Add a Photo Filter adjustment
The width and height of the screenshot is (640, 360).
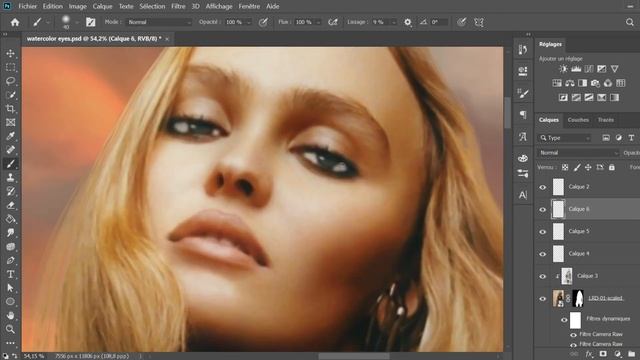tap(595, 83)
